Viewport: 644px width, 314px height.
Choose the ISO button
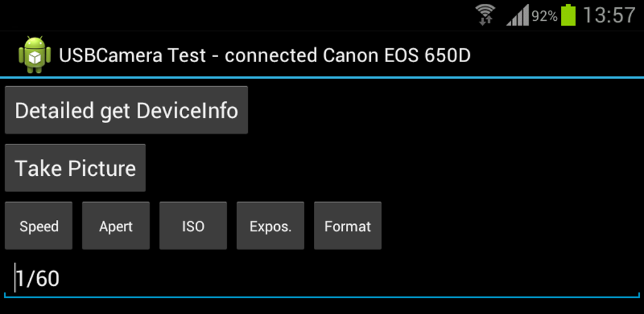click(x=193, y=225)
